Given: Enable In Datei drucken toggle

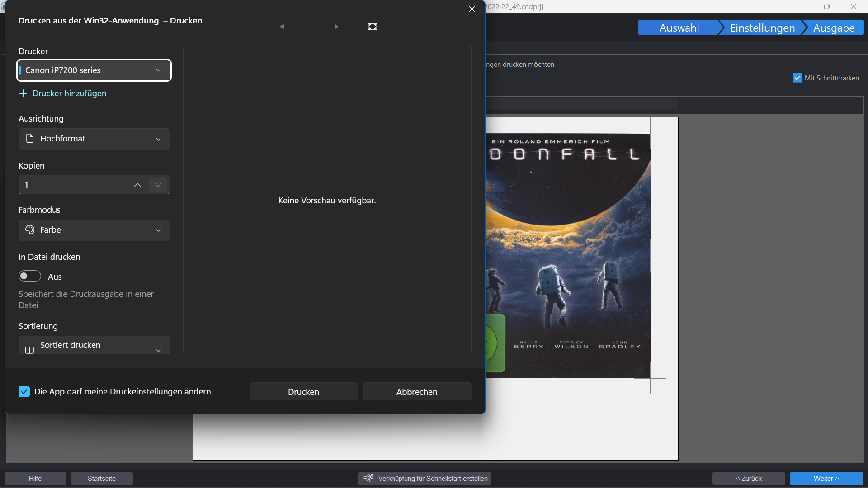Looking at the screenshot, I should tap(29, 276).
